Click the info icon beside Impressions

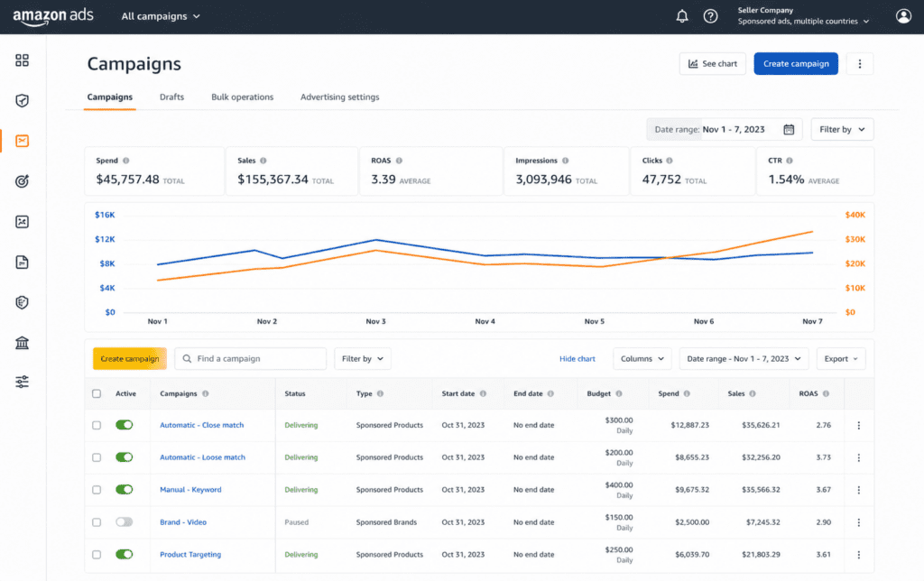[565, 161]
